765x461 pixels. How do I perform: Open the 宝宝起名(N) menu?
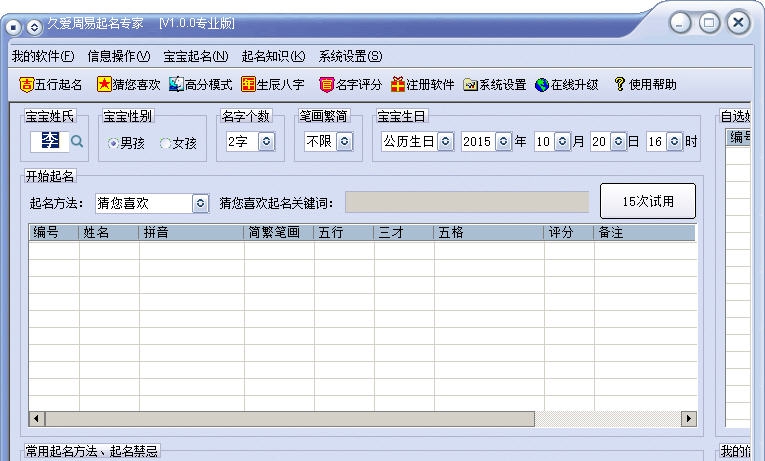pos(196,56)
